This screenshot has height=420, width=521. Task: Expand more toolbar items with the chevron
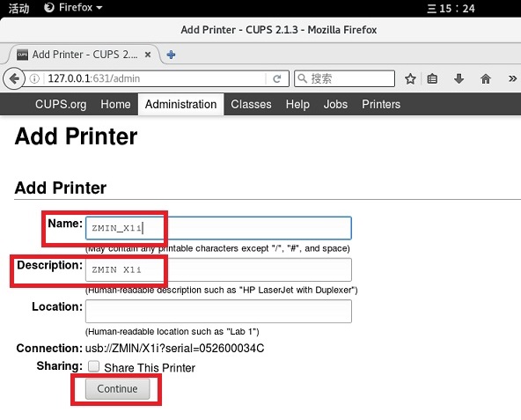(512, 79)
